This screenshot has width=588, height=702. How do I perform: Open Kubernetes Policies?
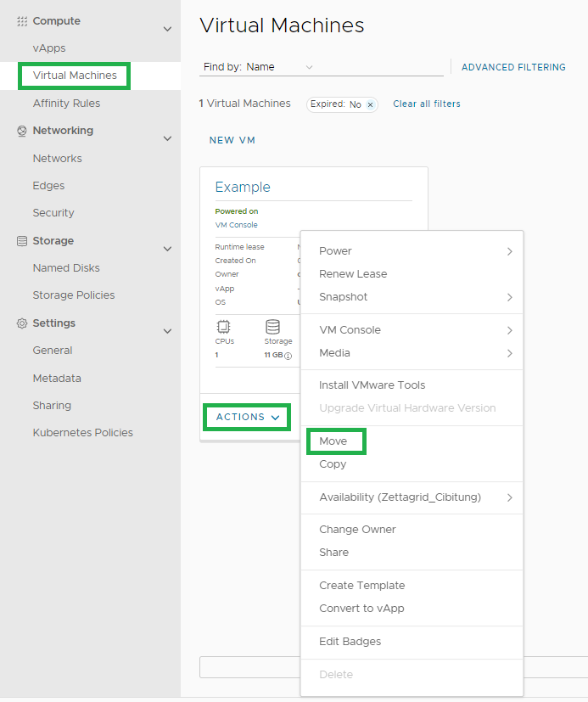tap(83, 433)
